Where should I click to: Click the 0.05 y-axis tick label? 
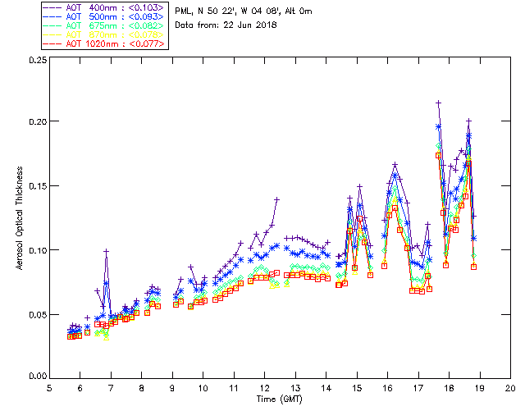(37, 315)
